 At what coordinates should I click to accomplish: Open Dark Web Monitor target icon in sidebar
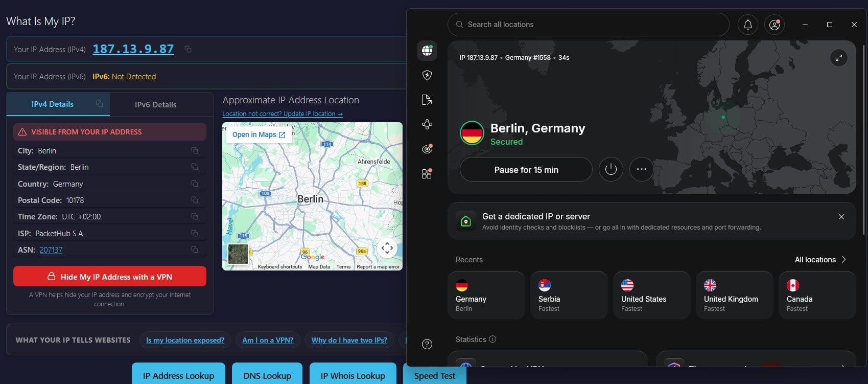[x=427, y=149]
